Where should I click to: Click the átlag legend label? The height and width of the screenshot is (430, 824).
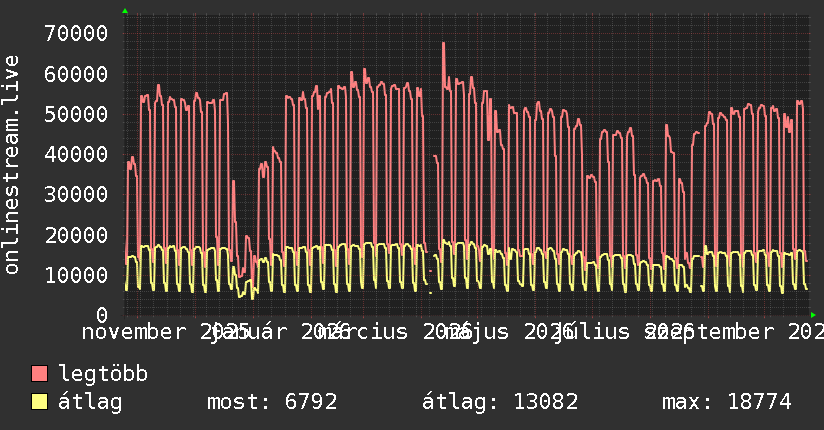tap(90, 402)
